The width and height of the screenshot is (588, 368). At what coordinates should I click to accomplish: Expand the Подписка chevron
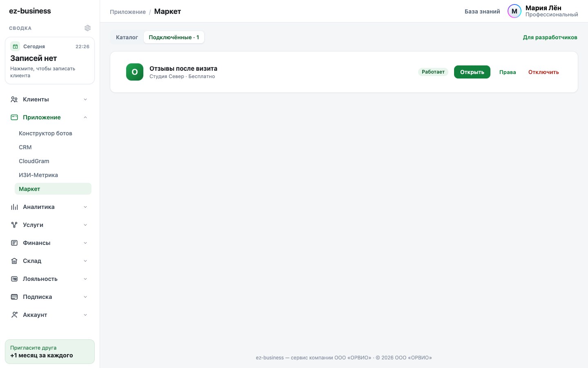click(85, 297)
